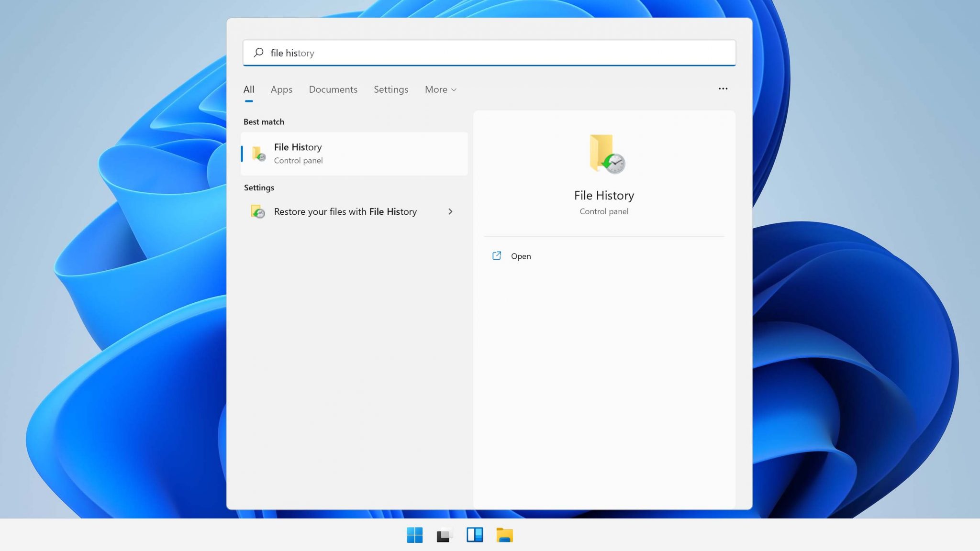Select the Documents tab in search

333,89
